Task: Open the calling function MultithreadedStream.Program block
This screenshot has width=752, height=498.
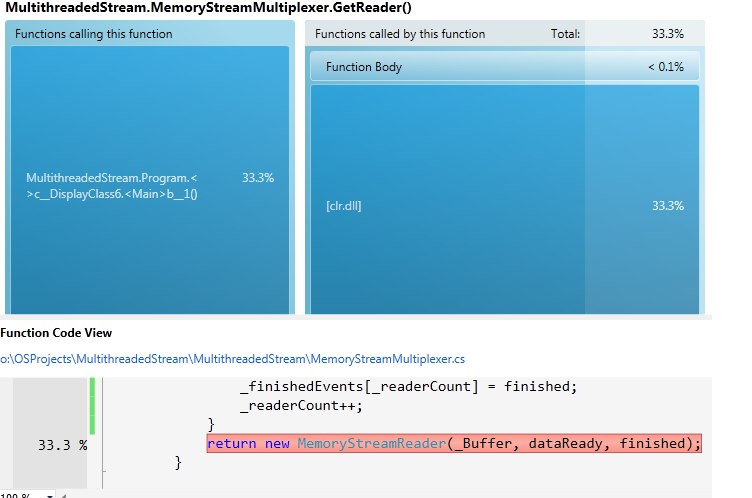Action: tap(150, 180)
